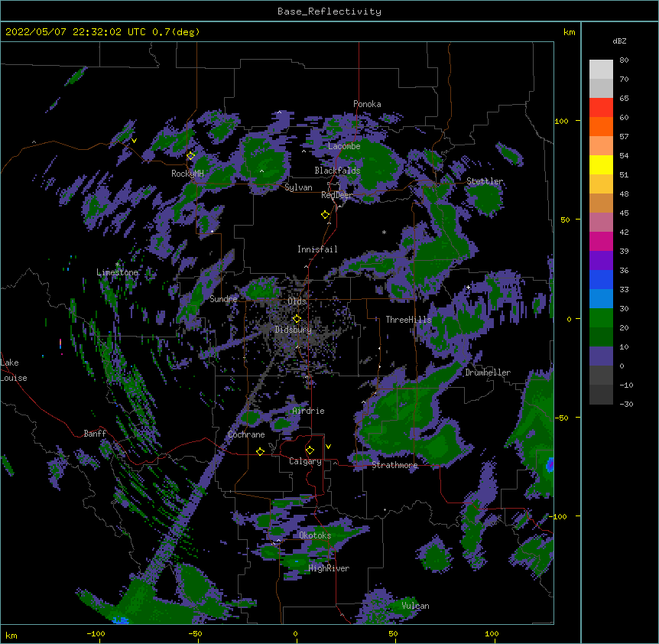Click the 100 km tick on right axis
Image resolution: width=659 pixels, height=644 pixels.
561,121
